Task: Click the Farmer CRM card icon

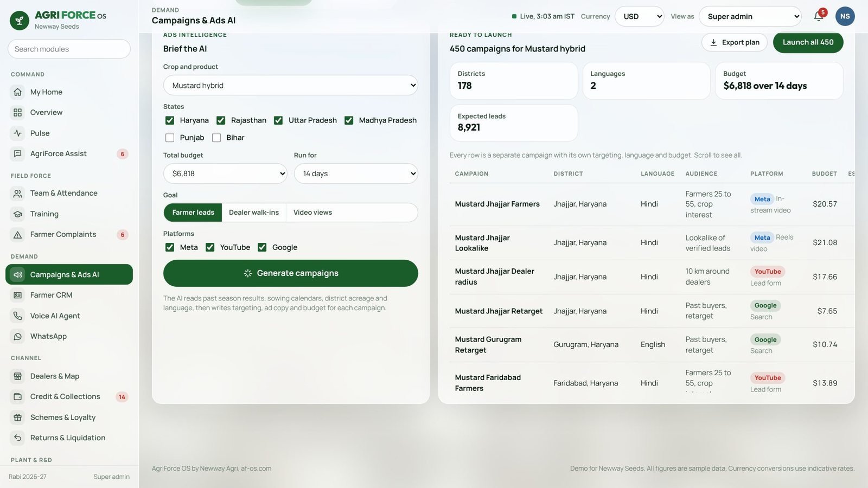Action: click(18, 296)
